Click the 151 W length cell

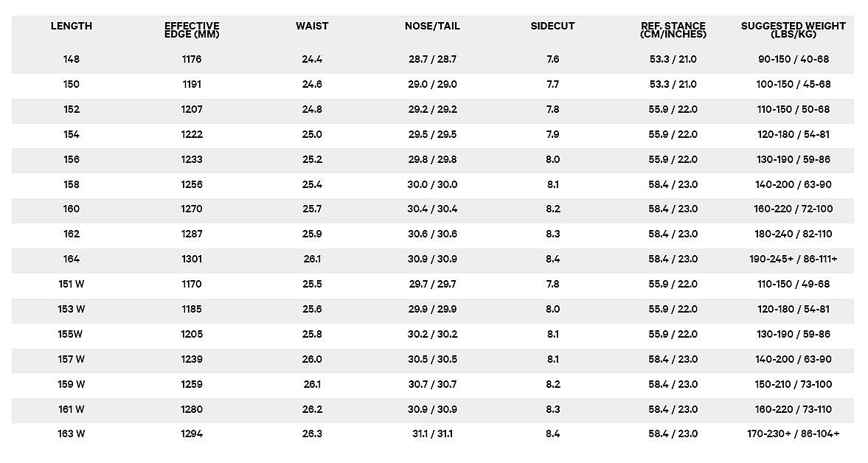pyautogui.click(x=72, y=285)
